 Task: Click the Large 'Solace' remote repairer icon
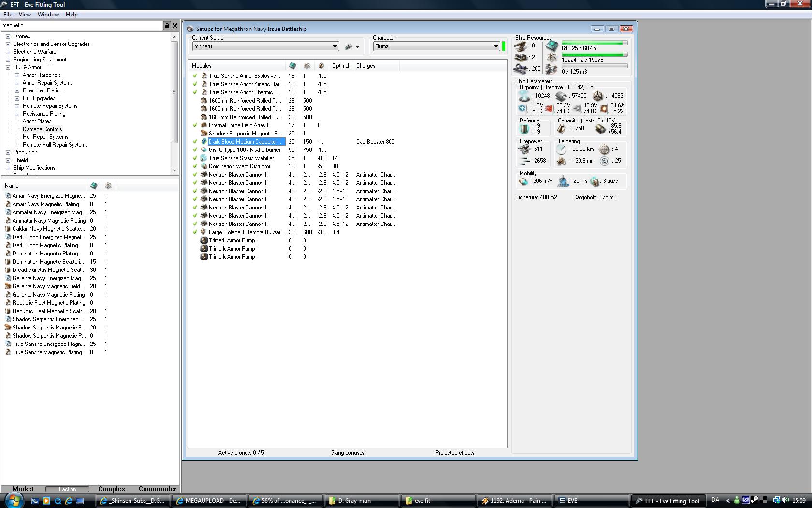(204, 232)
